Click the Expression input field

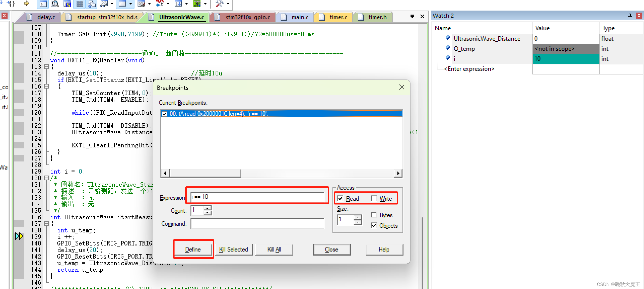point(257,197)
